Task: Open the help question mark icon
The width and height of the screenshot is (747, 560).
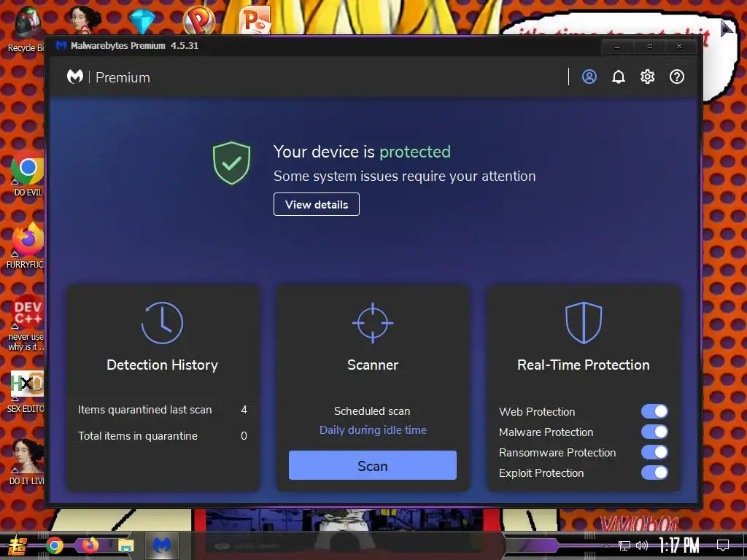Action: coord(677,77)
